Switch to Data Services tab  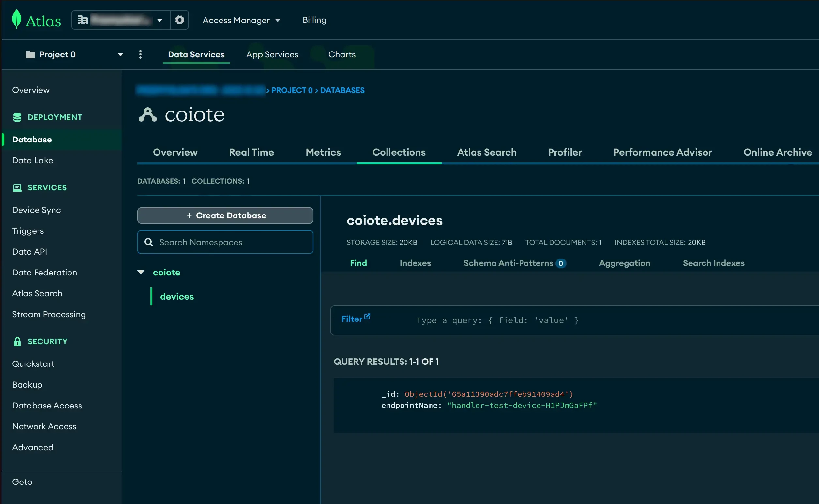[x=196, y=54]
